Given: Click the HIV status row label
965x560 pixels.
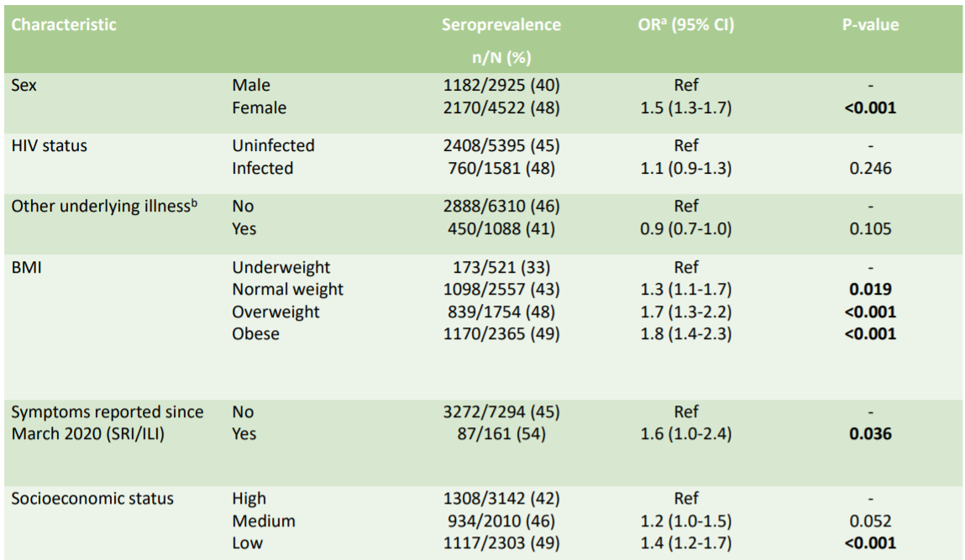Looking at the screenshot, I should point(50,146).
